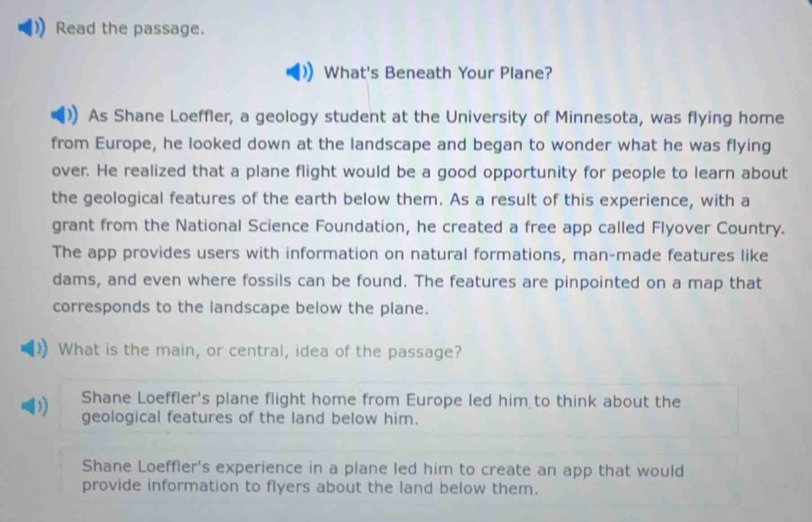Click inside the first answer choice area
Viewport: 812px width, 522px height.
click(400, 409)
